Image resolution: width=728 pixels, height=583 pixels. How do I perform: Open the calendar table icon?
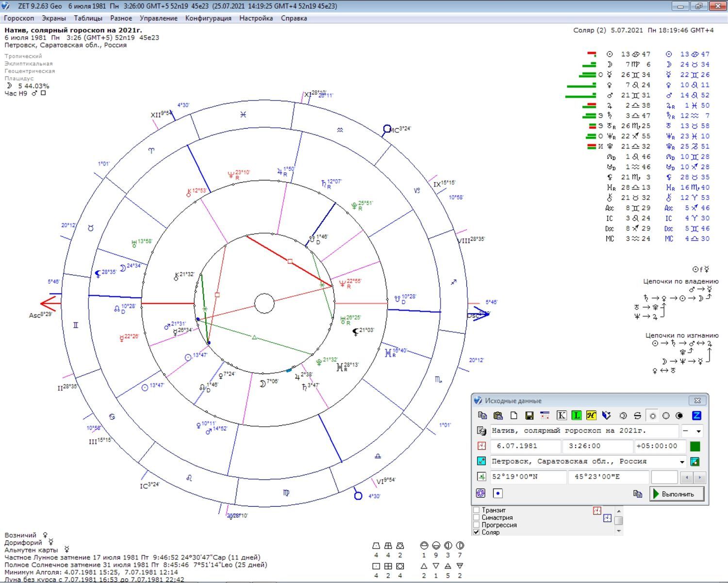click(x=545, y=416)
